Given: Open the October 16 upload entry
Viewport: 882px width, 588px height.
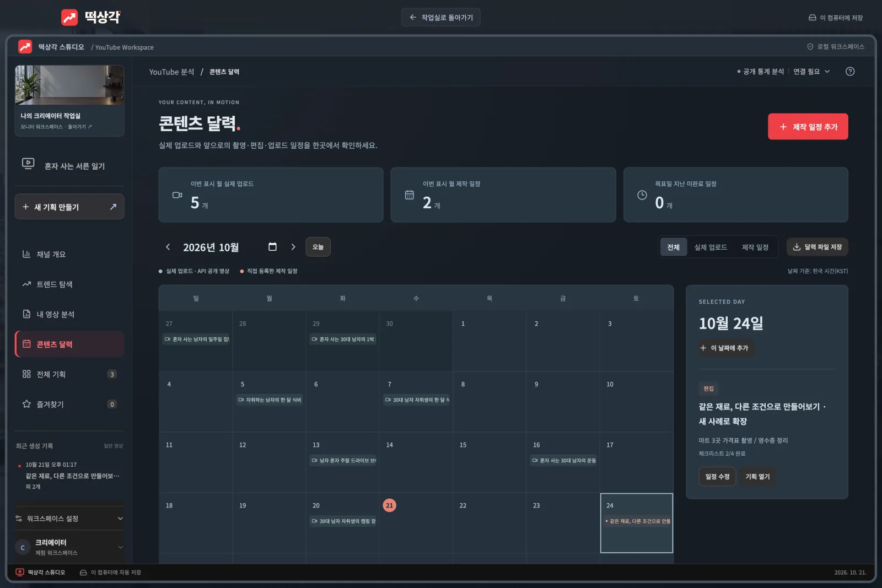Looking at the screenshot, I should 564,460.
